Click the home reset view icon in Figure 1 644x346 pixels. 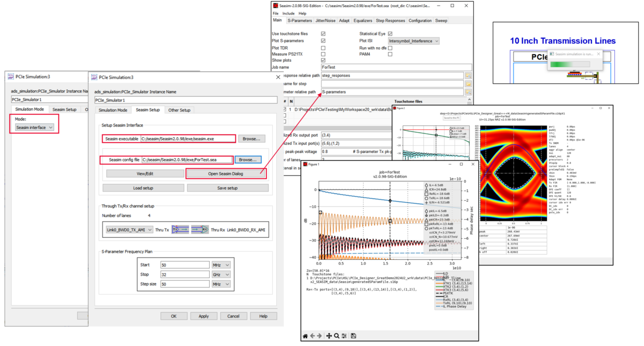305,335
